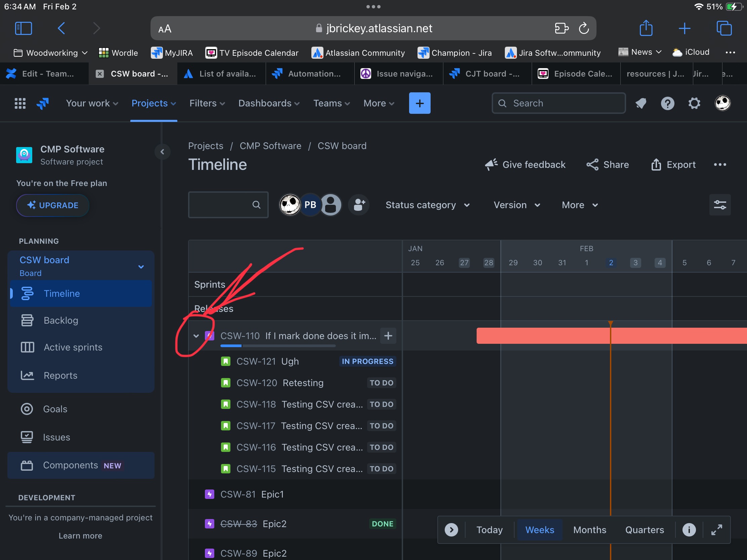Open Goals in the planning sidebar
The height and width of the screenshot is (560, 747).
click(x=55, y=409)
